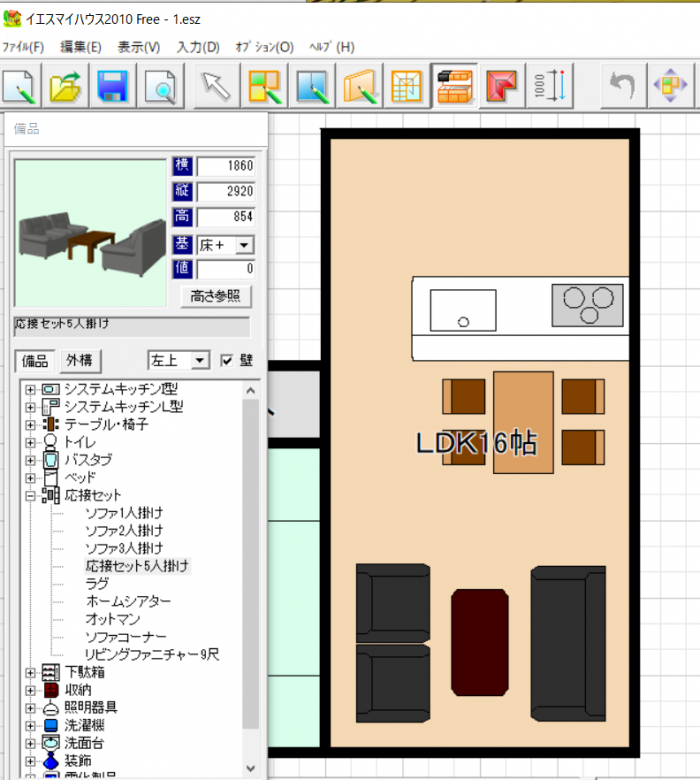
Task: Click the 下駄箱 category icon
Action: [50, 673]
